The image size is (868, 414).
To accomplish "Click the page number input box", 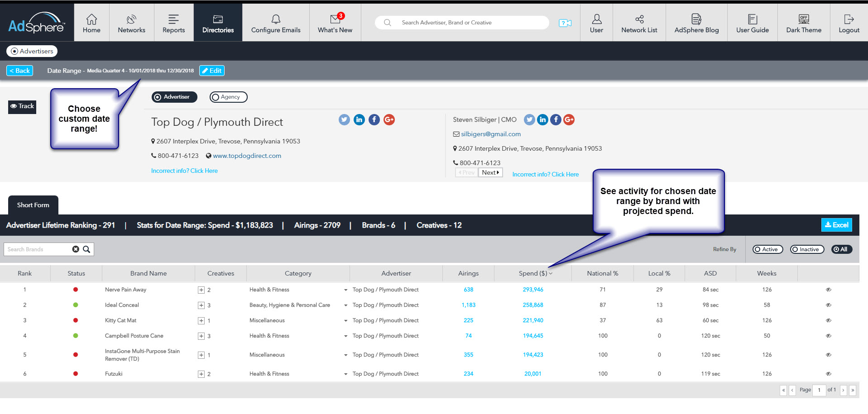I will click(x=819, y=390).
